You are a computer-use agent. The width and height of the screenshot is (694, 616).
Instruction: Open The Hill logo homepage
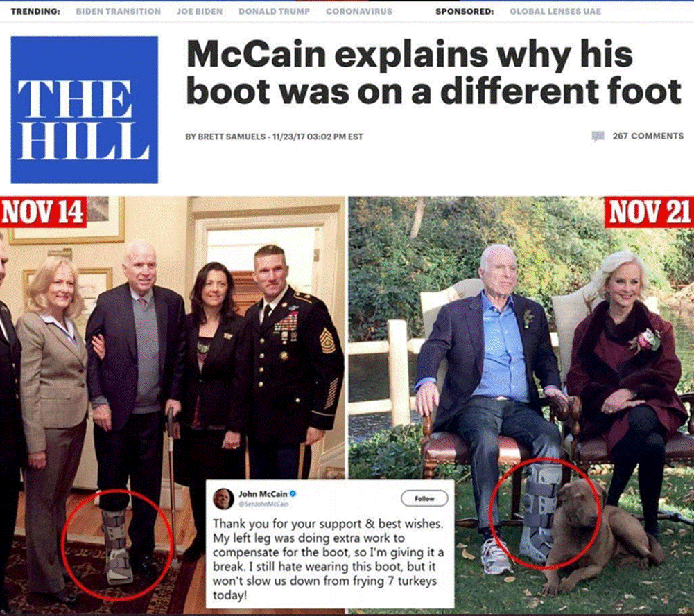coord(84,109)
